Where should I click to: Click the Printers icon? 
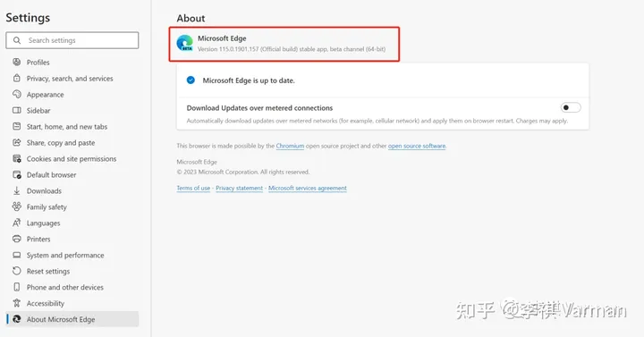click(17, 239)
